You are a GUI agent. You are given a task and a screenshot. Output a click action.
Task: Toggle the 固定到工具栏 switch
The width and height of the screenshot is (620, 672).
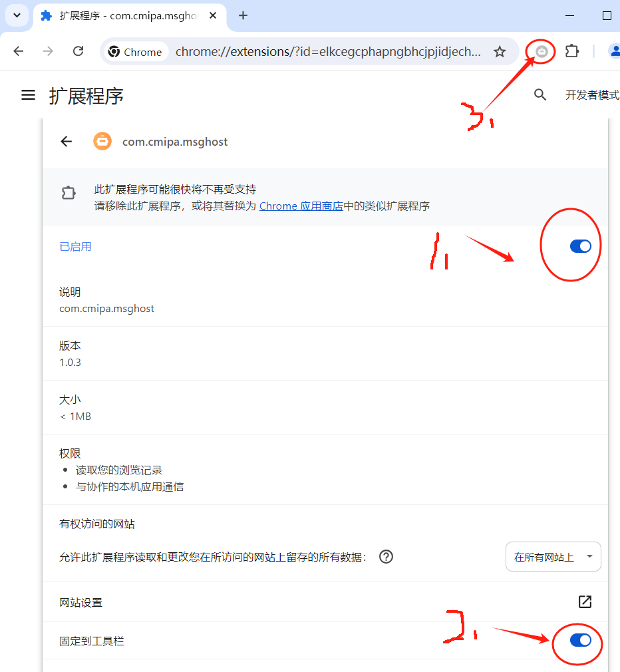pyautogui.click(x=581, y=640)
